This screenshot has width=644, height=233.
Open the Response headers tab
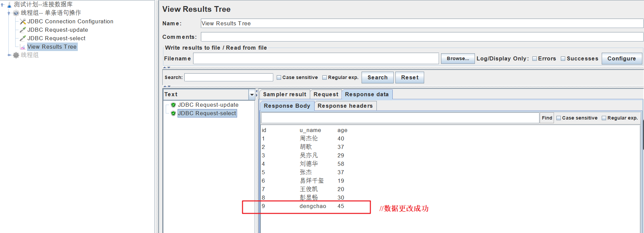click(x=345, y=106)
